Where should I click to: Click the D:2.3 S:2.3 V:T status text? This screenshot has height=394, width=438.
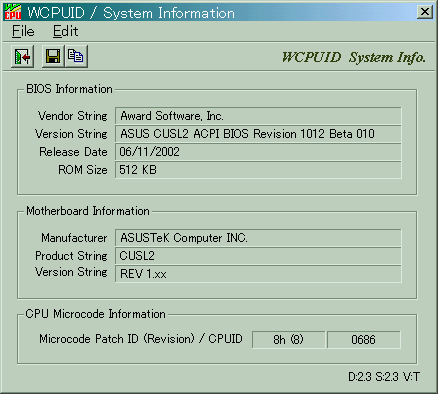coord(384,377)
